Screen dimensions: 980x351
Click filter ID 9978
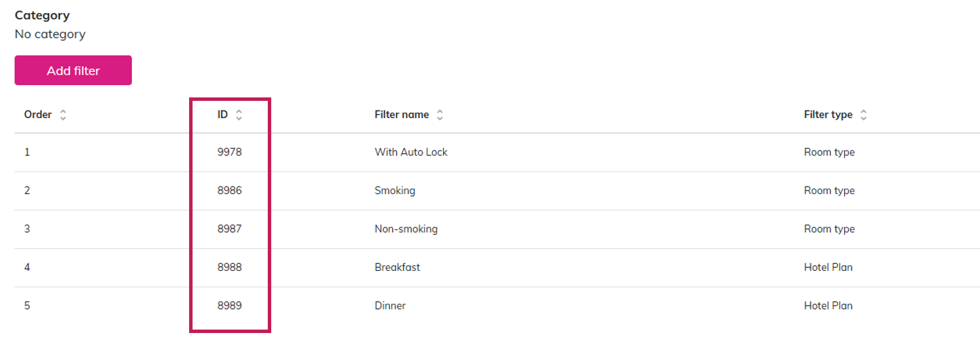coord(230,152)
